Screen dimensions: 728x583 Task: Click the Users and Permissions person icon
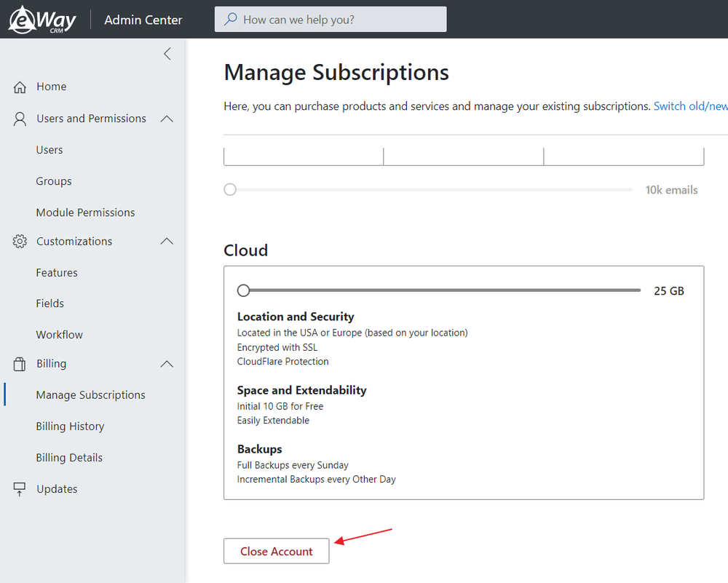coord(20,119)
